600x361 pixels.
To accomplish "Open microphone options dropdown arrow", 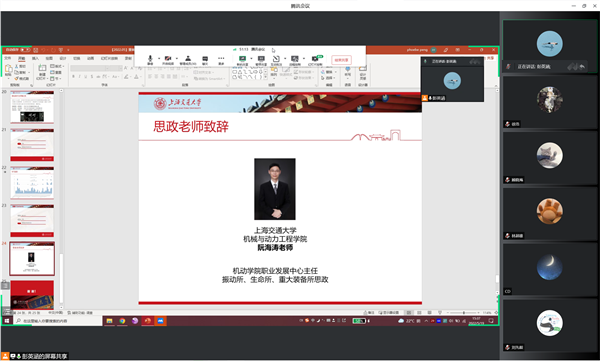I will coord(159,59).
